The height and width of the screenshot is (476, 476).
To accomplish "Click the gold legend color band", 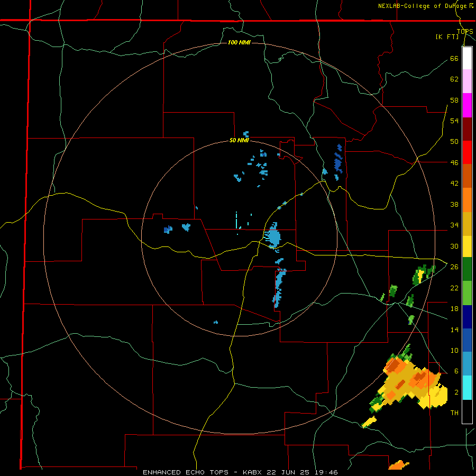I will (467, 224).
